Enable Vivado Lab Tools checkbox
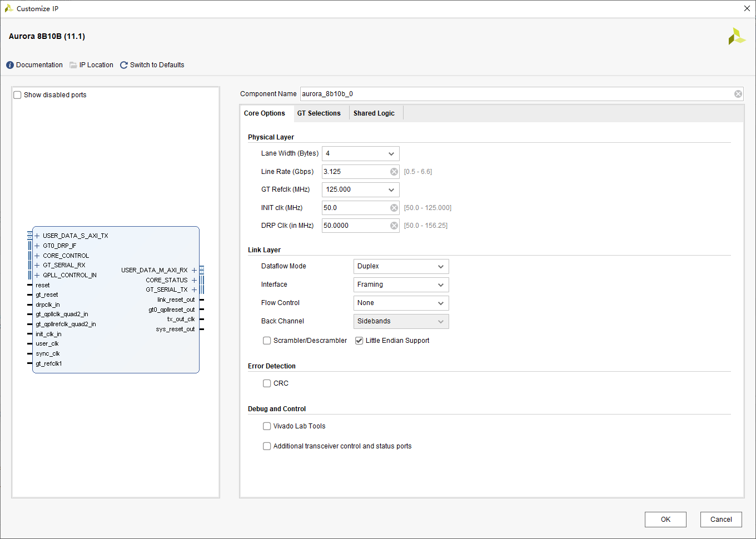This screenshot has height=539, width=756. tap(267, 426)
